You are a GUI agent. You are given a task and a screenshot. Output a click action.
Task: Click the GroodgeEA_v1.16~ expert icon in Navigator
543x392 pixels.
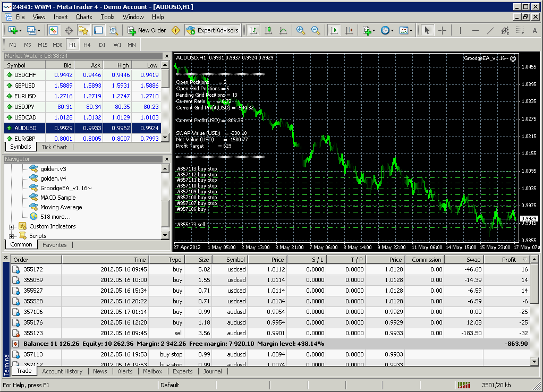33,188
